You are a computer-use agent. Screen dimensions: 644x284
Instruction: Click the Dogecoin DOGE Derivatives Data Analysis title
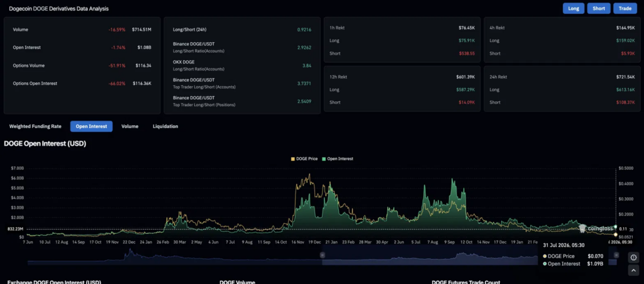pyautogui.click(x=58, y=8)
